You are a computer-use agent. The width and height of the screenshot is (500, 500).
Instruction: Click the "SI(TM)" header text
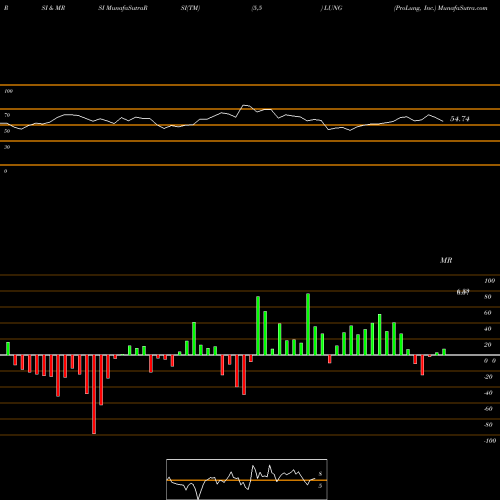click(190, 8)
